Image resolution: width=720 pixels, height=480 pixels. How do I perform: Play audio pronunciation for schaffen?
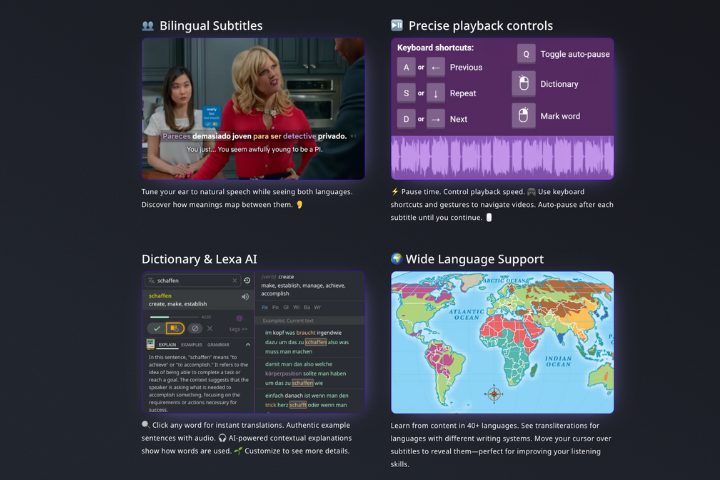pyautogui.click(x=245, y=297)
